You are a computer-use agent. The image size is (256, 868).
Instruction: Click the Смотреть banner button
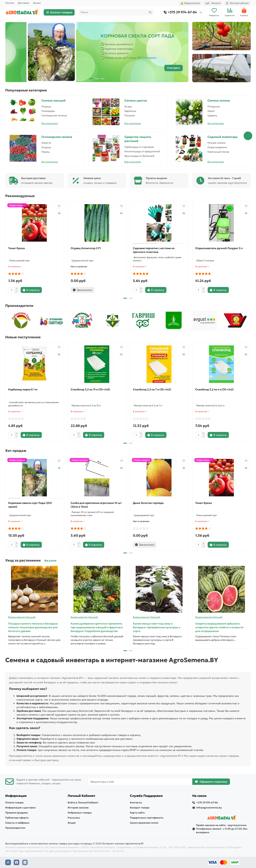173,68
